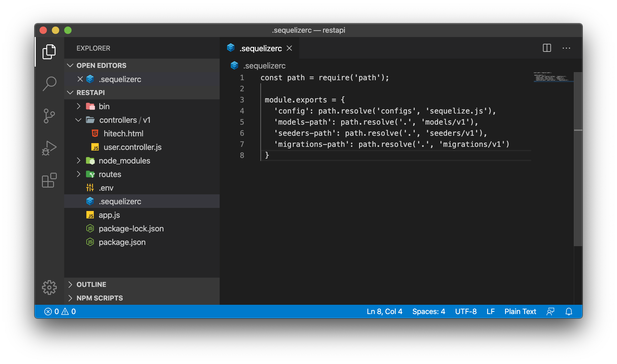Change language mode from Plain Text
The width and height of the screenshot is (617, 364).
coord(520,312)
